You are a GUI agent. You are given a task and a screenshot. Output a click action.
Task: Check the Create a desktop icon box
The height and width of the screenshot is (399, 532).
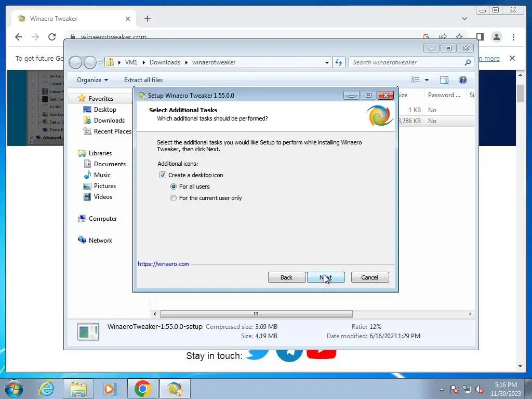tap(163, 175)
